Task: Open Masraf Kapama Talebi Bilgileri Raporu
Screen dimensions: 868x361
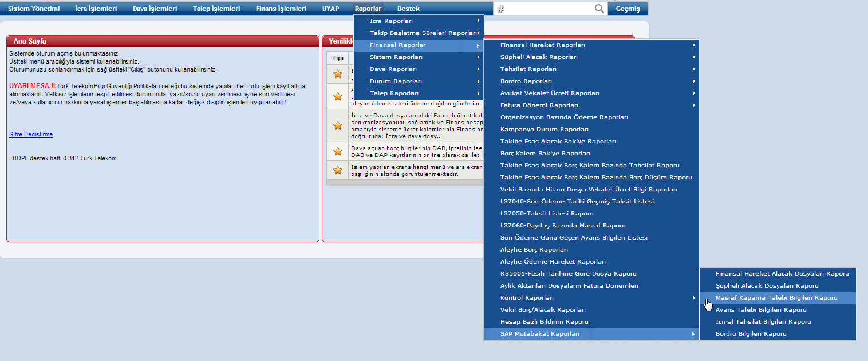Action: point(778,298)
